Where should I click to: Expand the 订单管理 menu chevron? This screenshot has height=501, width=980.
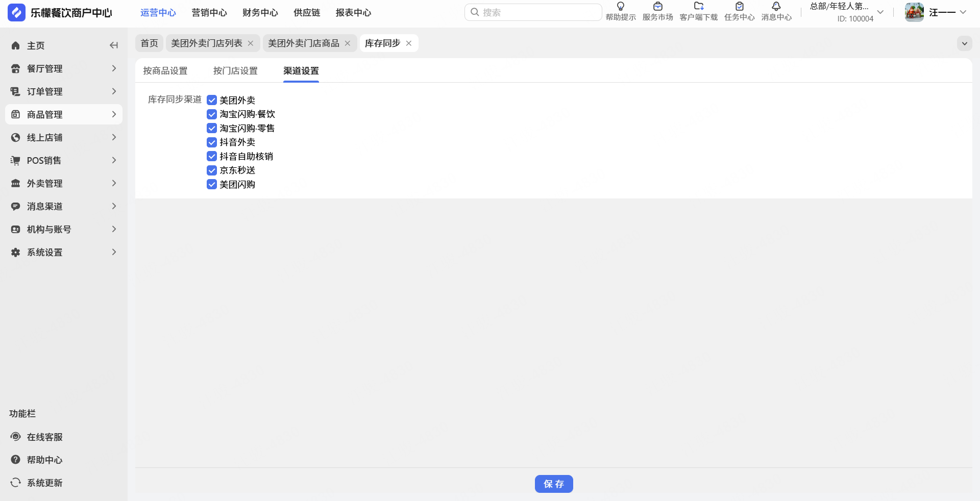[114, 91]
